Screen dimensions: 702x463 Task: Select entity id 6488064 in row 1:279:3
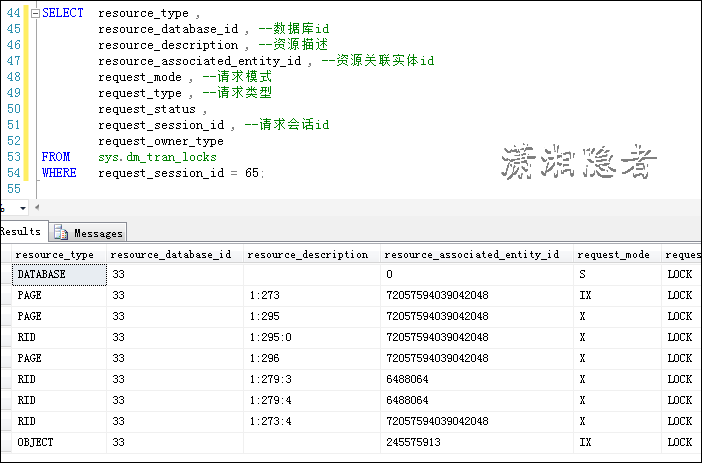[477, 379]
